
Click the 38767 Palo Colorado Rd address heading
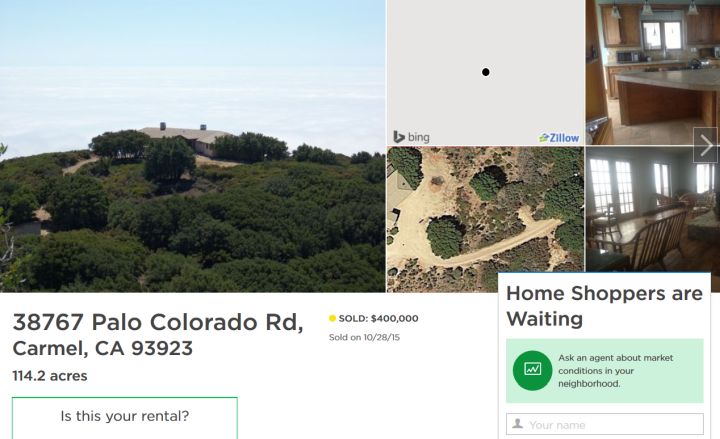pos(158,335)
